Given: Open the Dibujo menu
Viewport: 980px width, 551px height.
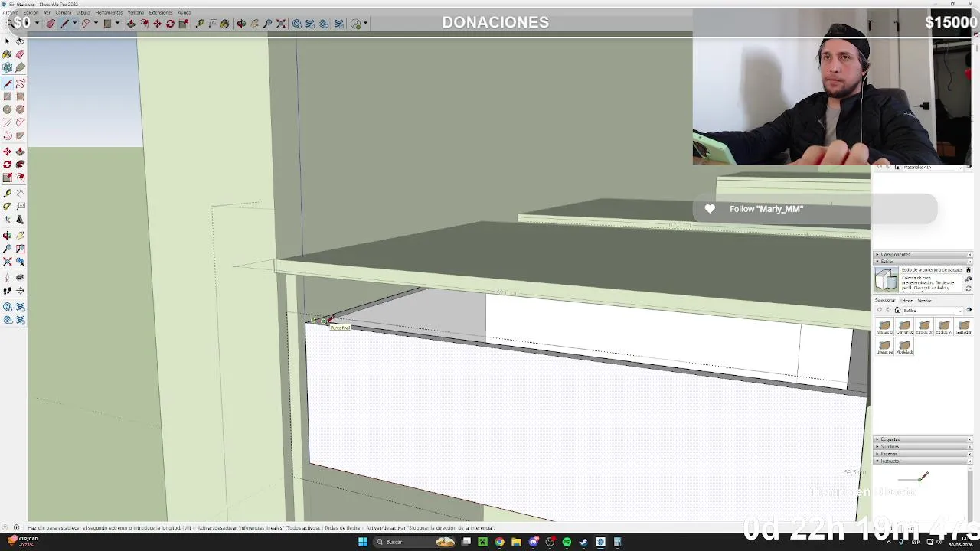Looking at the screenshot, I should [83, 13].
